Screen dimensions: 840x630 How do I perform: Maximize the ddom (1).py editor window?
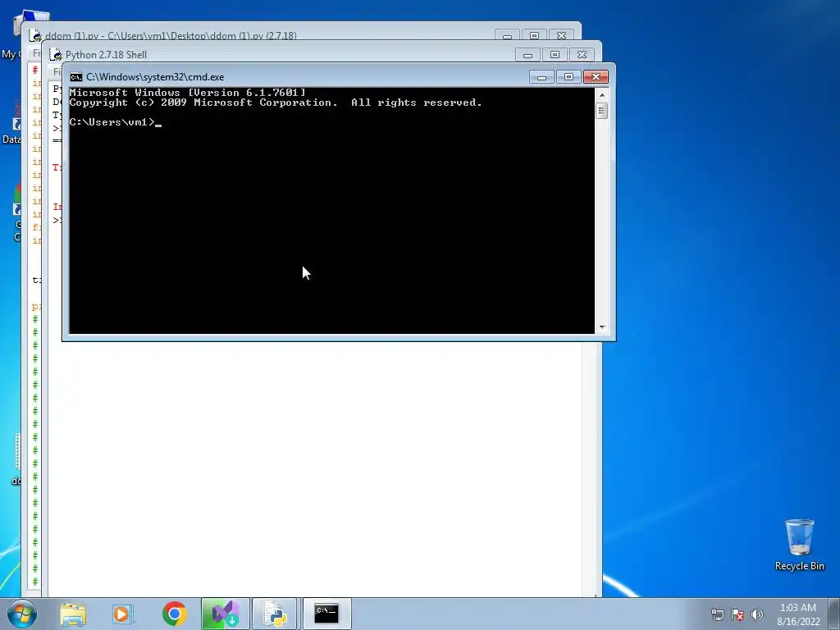tap(534, 36)
